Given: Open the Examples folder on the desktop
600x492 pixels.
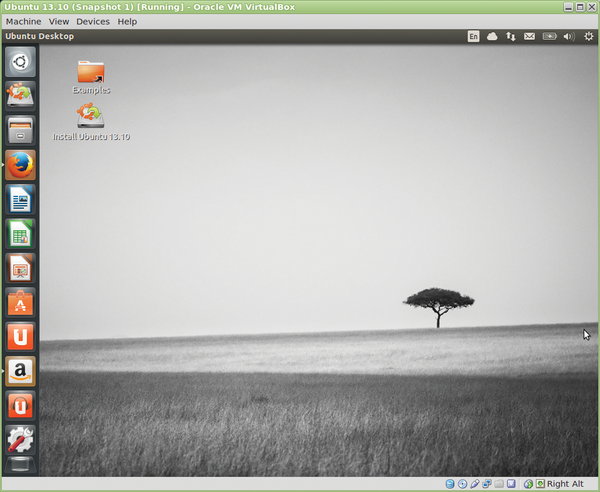Looking at the screenshot, I should click(x=91, y=77).
